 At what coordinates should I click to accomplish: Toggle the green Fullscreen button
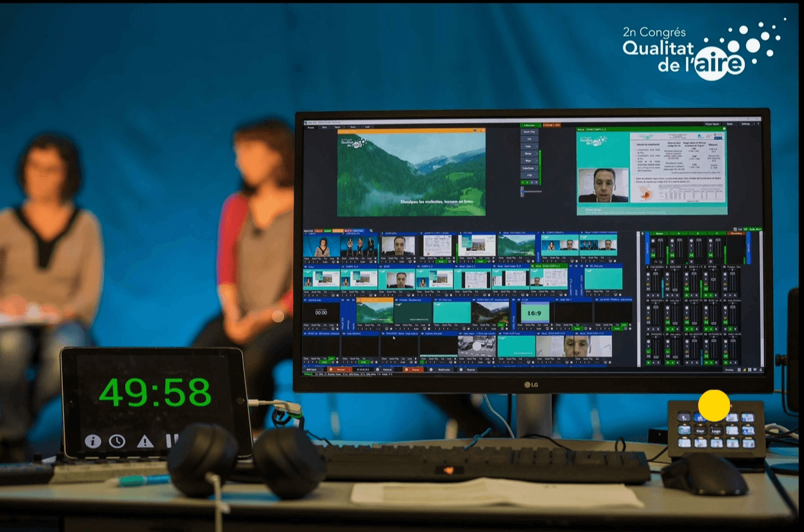[x=529, y=125]
